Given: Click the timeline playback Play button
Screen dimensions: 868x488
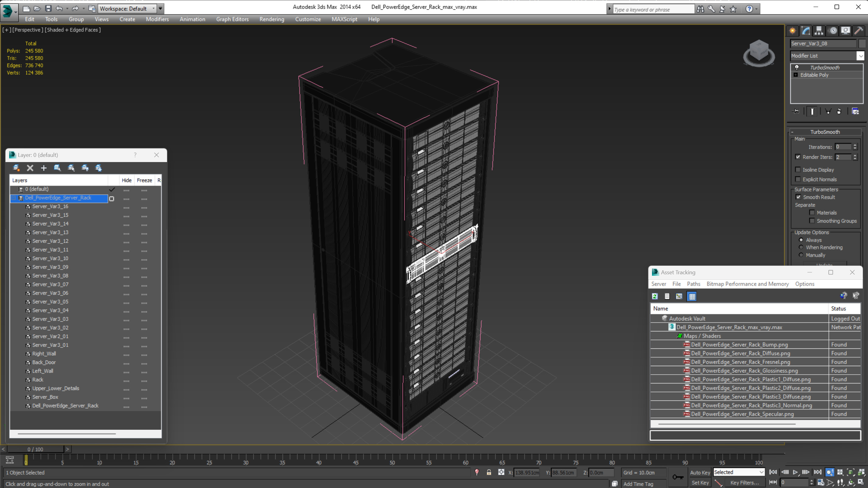Looking at the screenshot, I should tap(796, 472).
